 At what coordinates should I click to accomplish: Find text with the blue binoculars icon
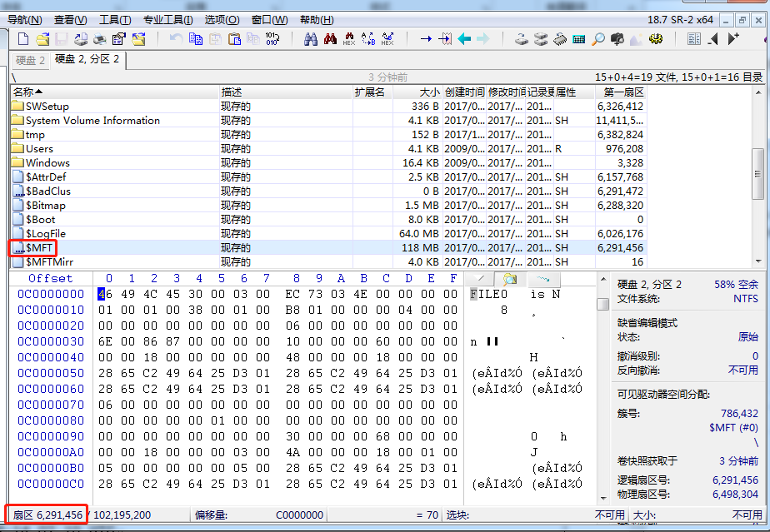pos(310,39)
